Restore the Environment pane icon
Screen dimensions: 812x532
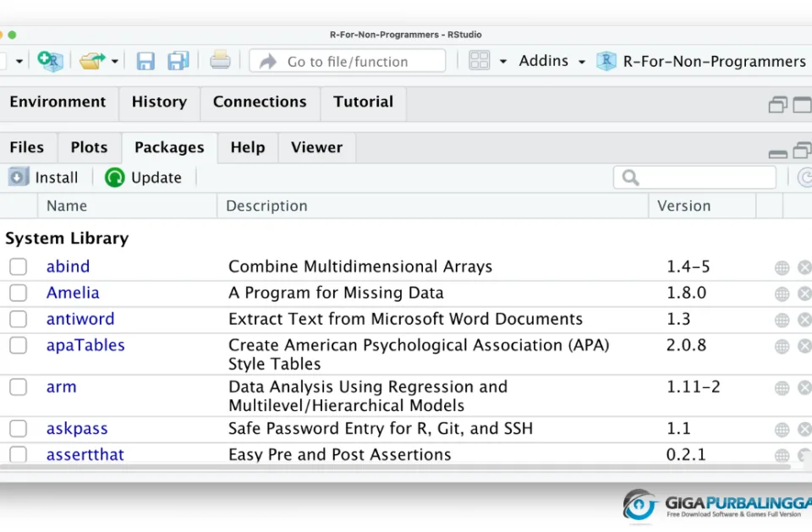pyautogui.click(x=778, y=105)
